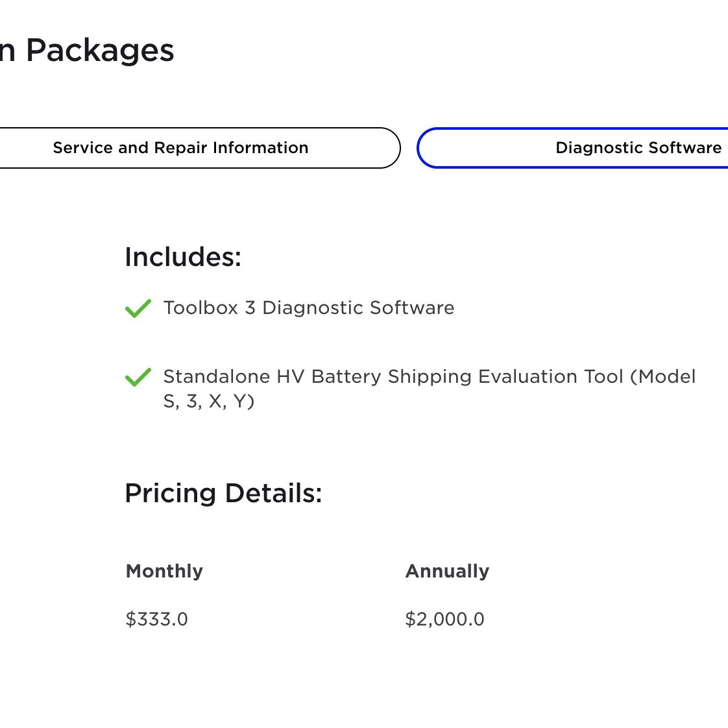
Task: Select the $2,000.0 annual price
Action: click(445, 620)
